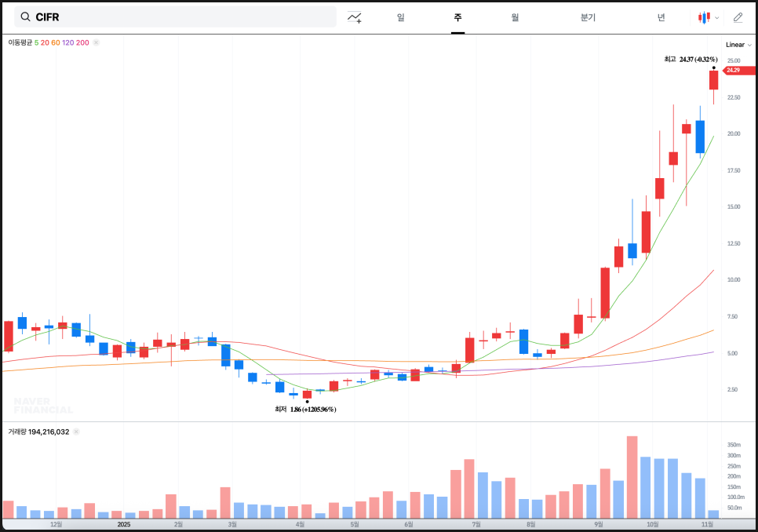Click the 2025 label on the time axis
758x532 pixels.
[x=124, y=524]
